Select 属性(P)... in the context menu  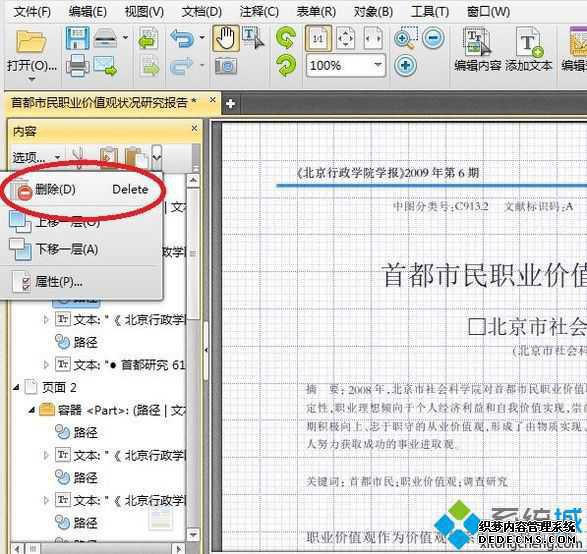tap(81, 282)
